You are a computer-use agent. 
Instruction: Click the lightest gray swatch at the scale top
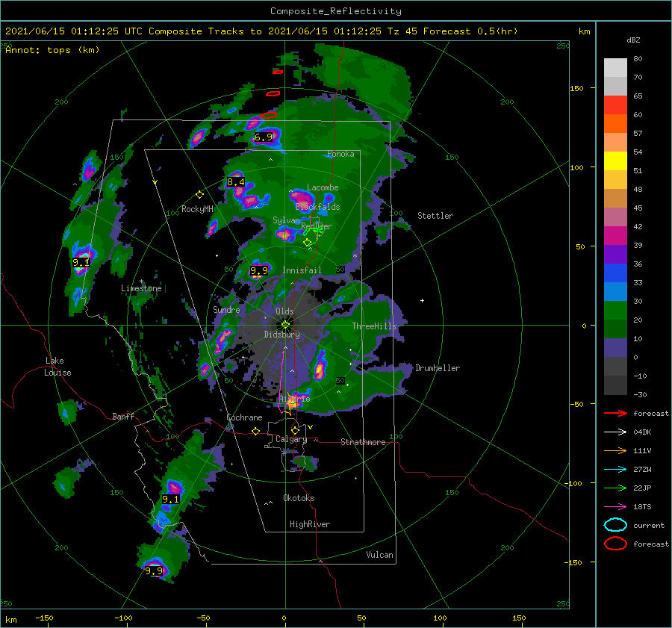(615, 68)
